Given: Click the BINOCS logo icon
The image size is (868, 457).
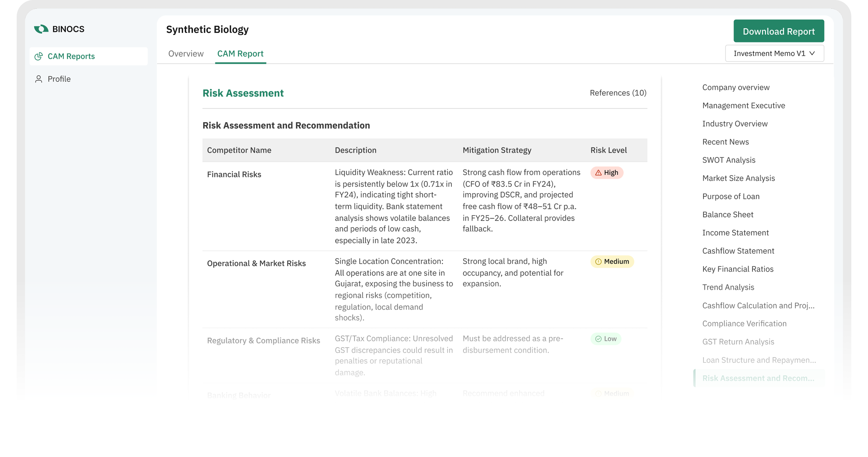Looking at the screenshot, I should click(x=41, y=29).
